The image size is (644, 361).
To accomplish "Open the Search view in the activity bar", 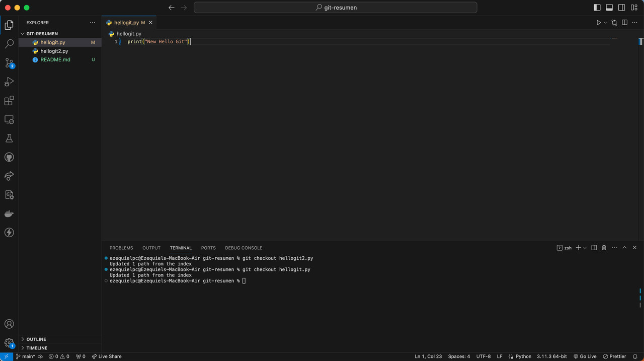I will 9,44.
